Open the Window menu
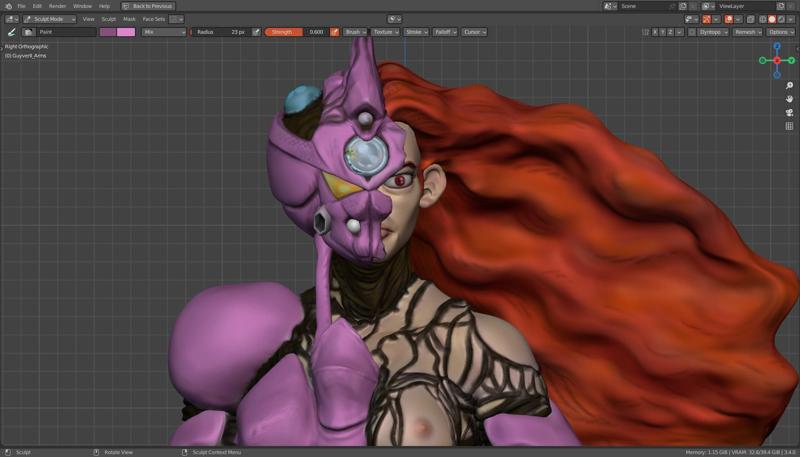The width and height of the screenshot is (800, 457). (82, 6)
